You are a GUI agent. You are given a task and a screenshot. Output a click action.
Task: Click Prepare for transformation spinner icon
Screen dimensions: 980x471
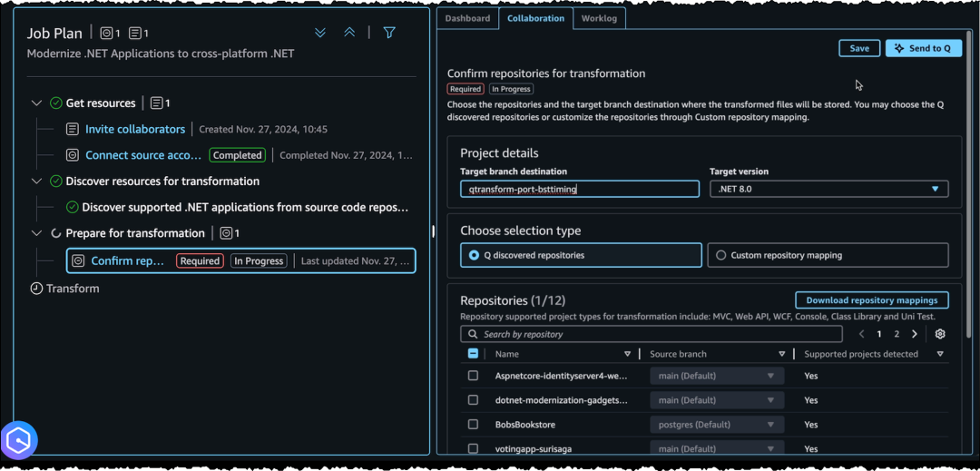tap(56, 233)
